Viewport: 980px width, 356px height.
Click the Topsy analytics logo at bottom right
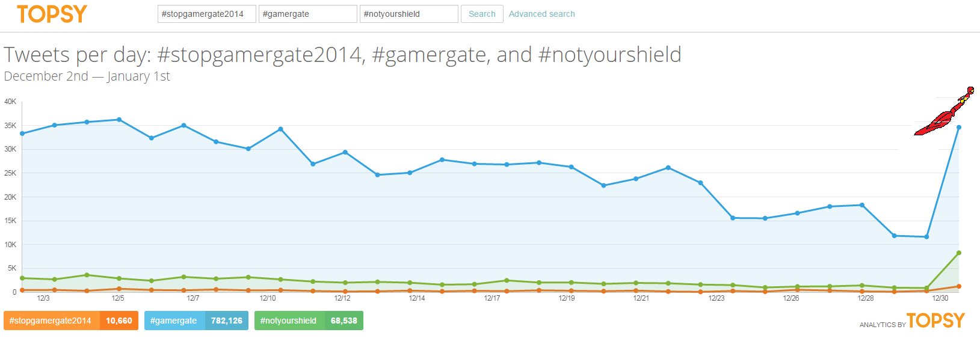tap(912, 321)
